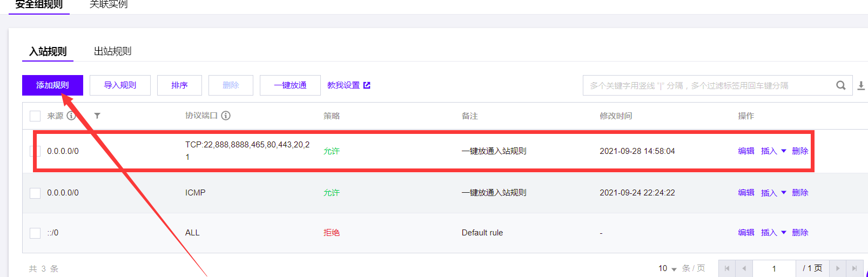The height and width of the screenshot is (277, 868).
Task: Click the 添加规则 button
Action: (x=52, y=85)
